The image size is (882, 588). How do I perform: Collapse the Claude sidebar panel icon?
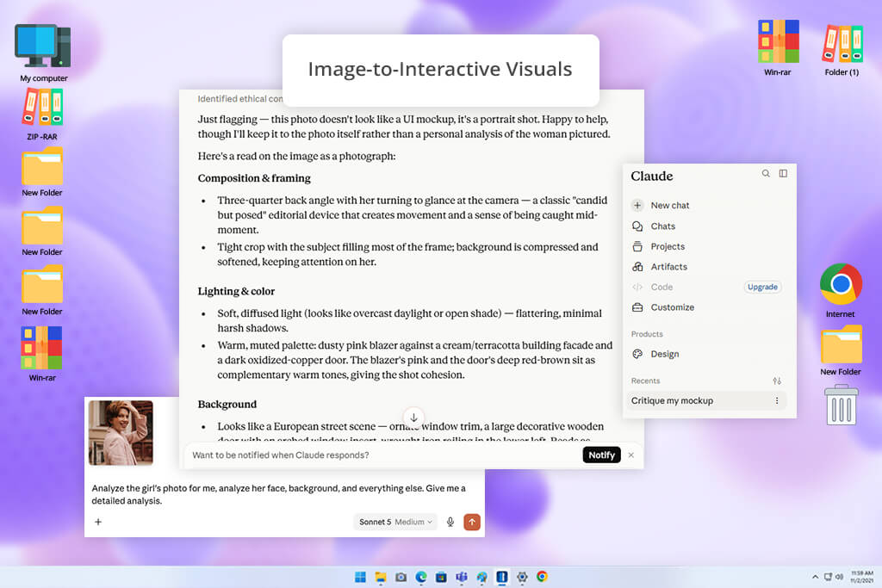pos(783,174)
